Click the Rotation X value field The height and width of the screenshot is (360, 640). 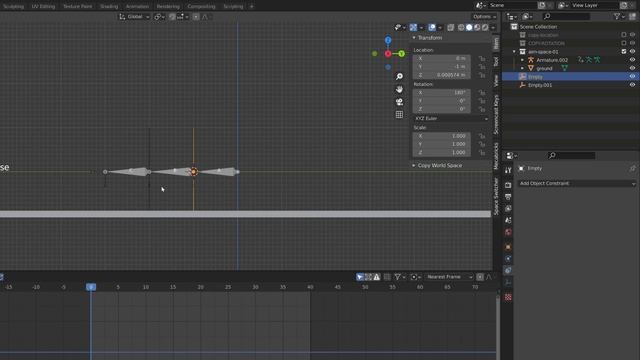442,93
